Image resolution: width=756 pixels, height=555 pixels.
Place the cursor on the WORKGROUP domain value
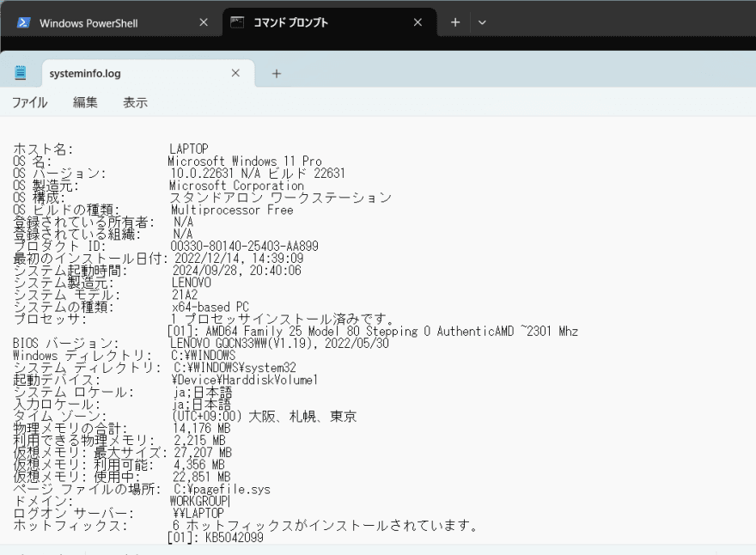(x=198, y=501)
